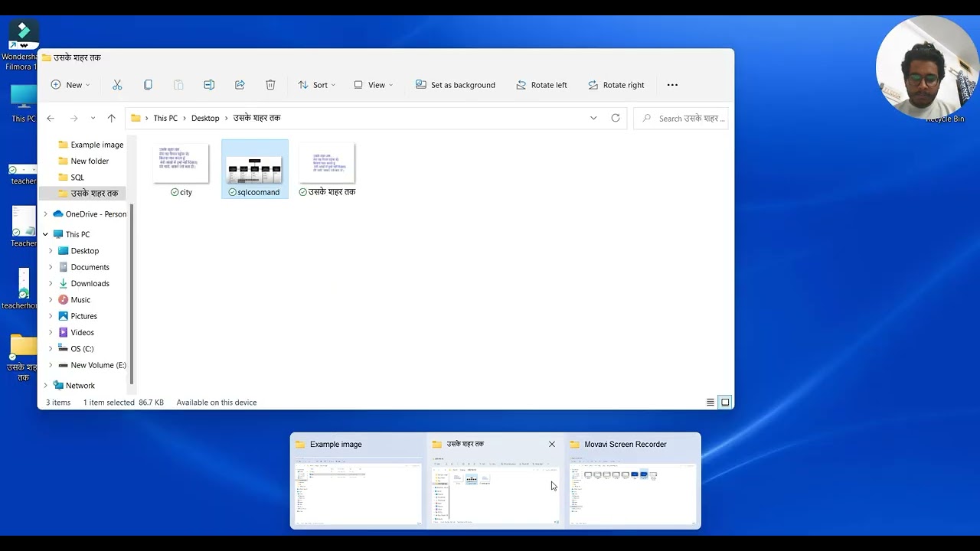Open the address bar history dropdown
The image size is (980, 551).
click(x=593, y=118)
